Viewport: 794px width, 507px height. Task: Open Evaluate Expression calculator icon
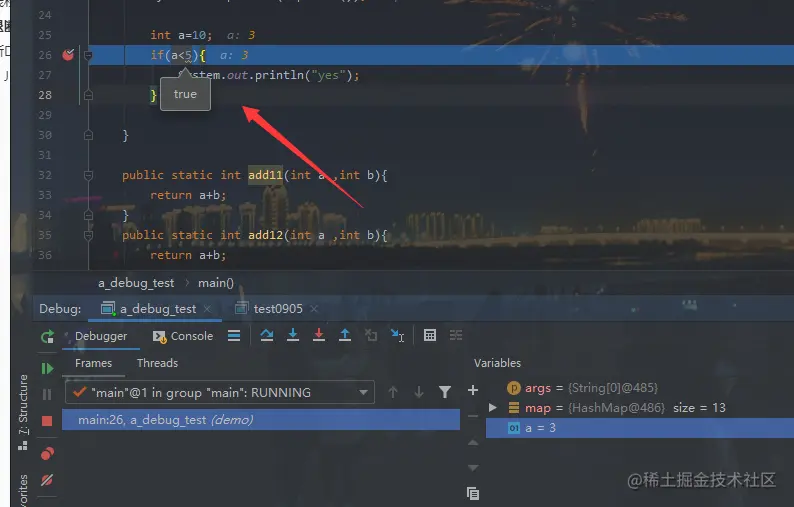click(430, 335)
